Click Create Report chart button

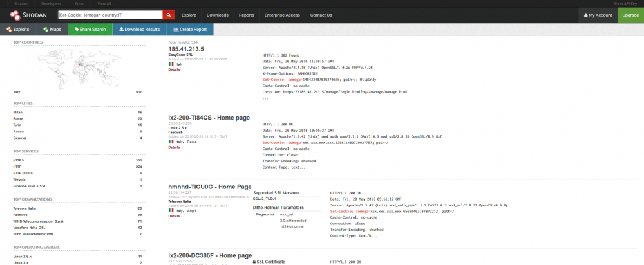click(x=190, y=29)
